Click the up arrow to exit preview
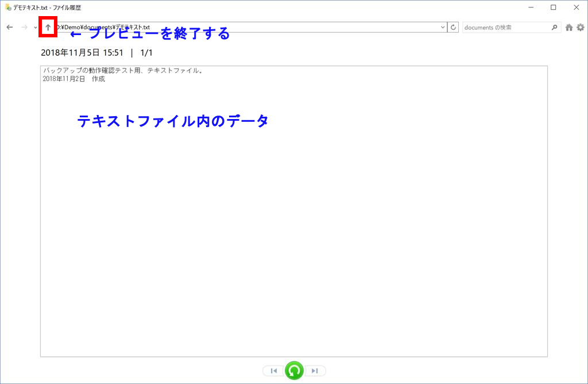This screenshot has height=384, width=588. click(x=48, y=27)
